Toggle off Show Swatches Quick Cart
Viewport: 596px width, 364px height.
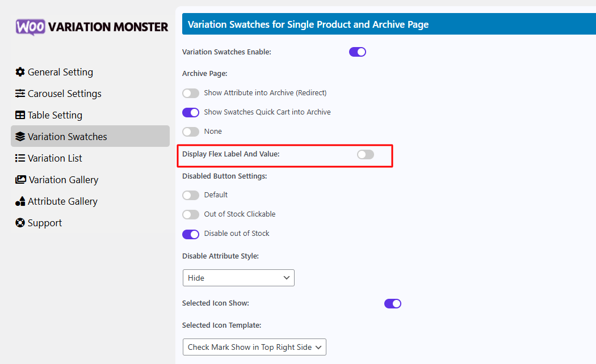click(191, 112)
